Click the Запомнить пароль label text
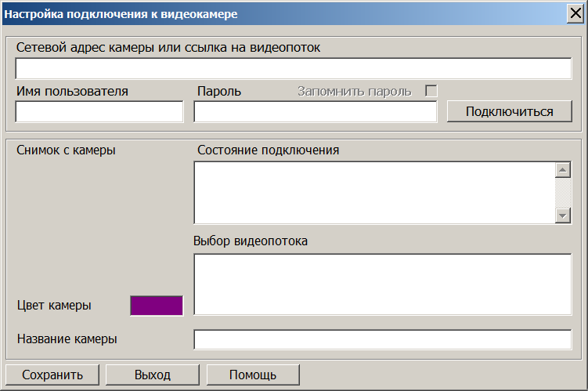 [x=354, y=91]
